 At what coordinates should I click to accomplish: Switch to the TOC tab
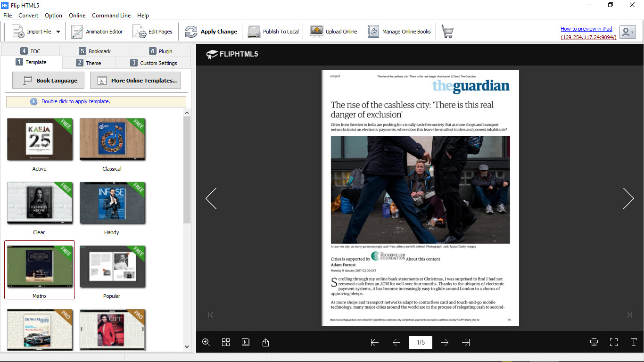(x=30, y=51)
